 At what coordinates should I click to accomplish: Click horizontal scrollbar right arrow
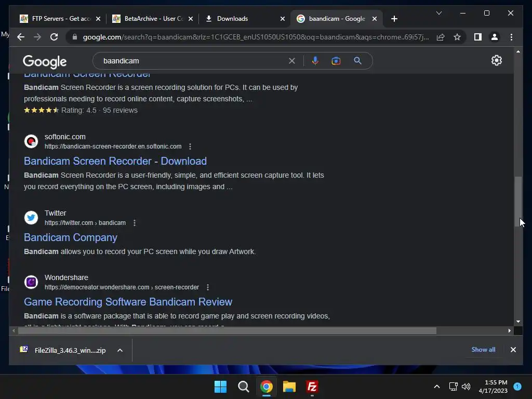coord(510,330)
